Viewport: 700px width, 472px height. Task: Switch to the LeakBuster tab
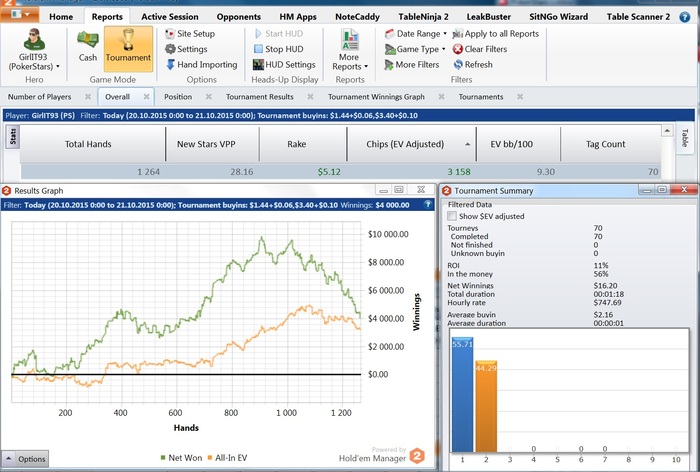[x=488, y=17]
